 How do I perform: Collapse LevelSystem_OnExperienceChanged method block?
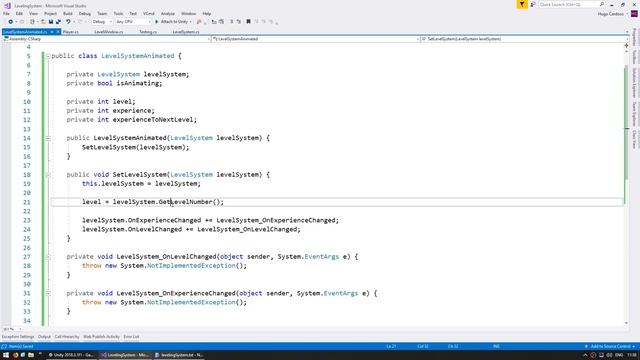[x=48, y=293]
